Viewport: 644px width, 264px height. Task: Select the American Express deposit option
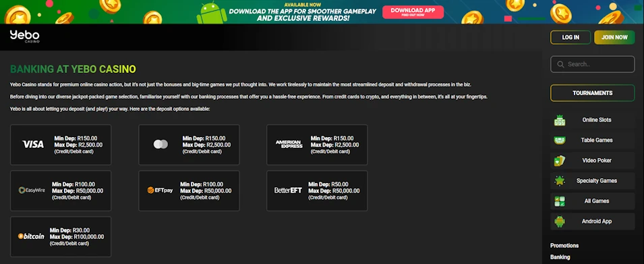coord(317,144)
